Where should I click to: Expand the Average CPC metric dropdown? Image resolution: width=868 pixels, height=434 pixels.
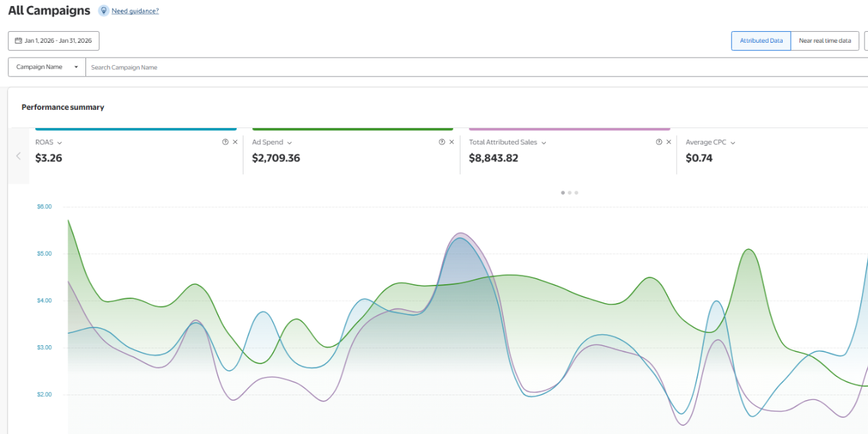733,142
